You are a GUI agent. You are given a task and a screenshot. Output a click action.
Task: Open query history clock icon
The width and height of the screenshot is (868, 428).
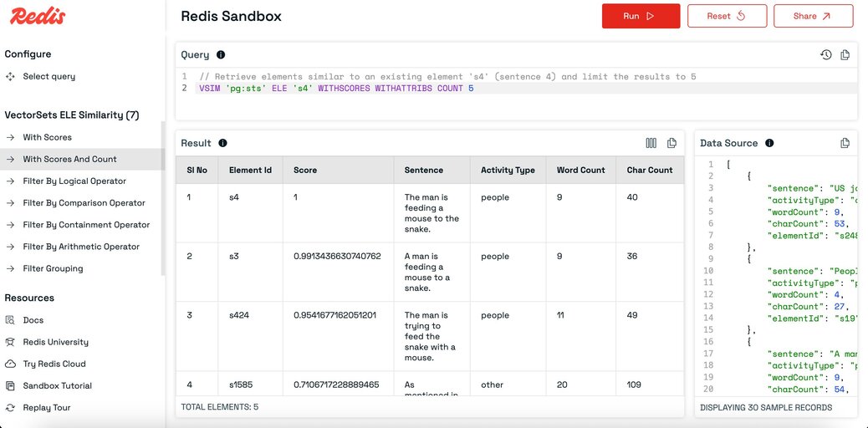click(826, 55)
